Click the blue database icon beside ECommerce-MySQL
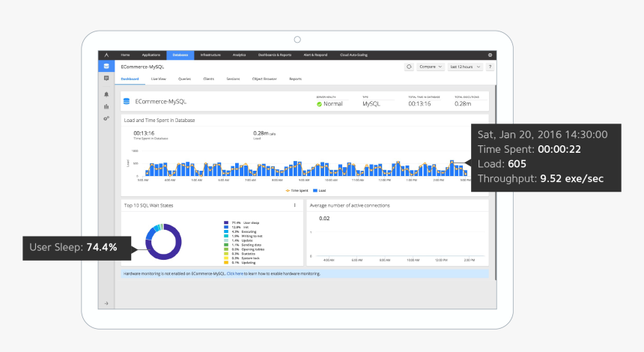The image size is (644, 352). click(127, 101)
